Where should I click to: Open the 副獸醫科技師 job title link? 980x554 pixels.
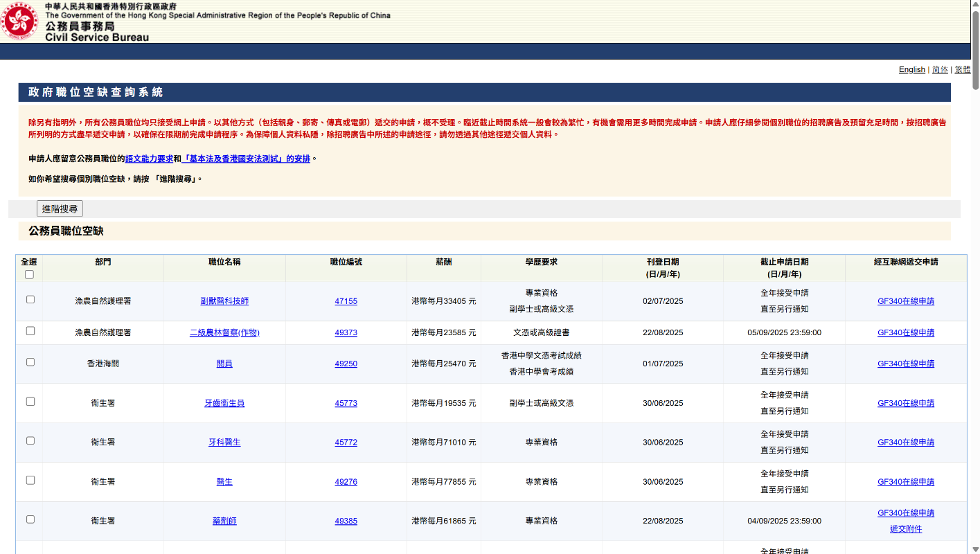point(224,301)
